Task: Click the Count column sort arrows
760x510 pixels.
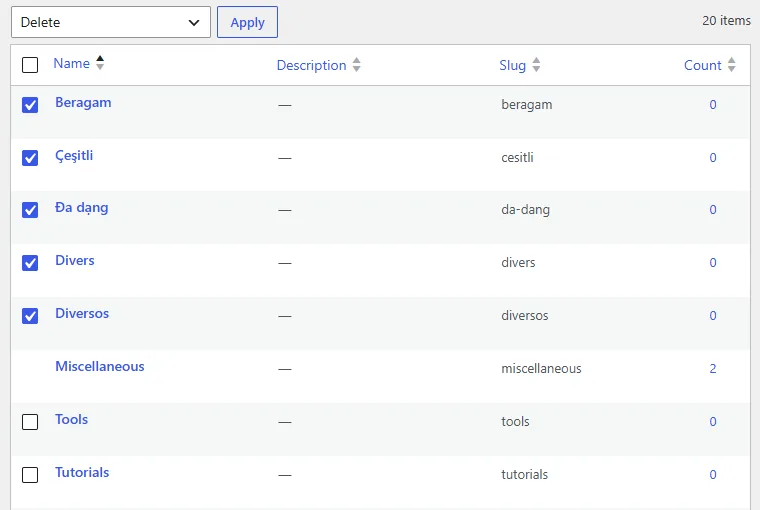Action: tap(731, 65)
